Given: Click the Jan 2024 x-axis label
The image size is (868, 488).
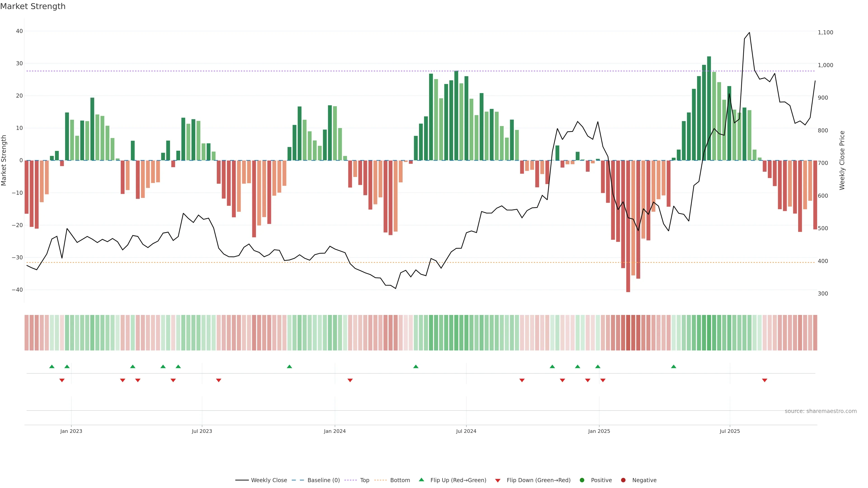Looking at the screenshot, I should point(335,431).
